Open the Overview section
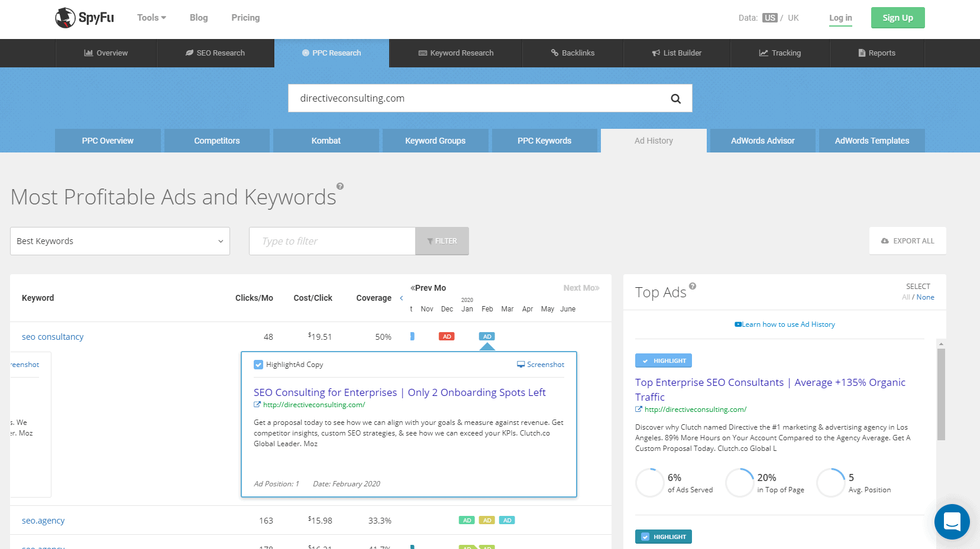This screenshot has height=549, width=980. pos(106,53)
